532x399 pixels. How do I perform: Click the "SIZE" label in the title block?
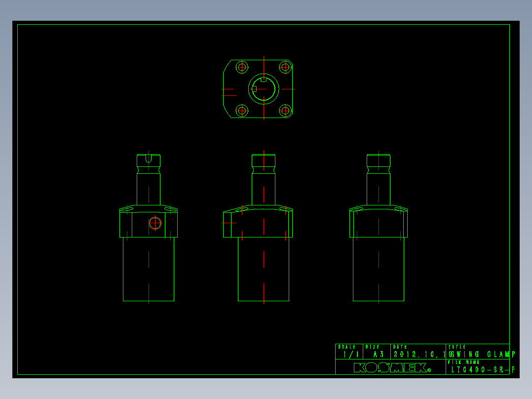(x=372, y=347)
